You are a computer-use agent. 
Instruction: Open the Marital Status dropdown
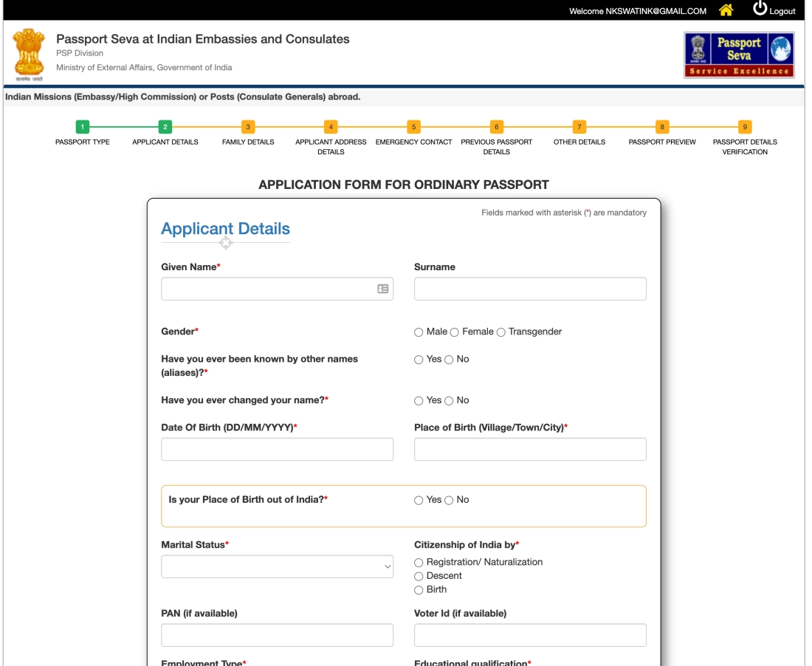[277, 566]
